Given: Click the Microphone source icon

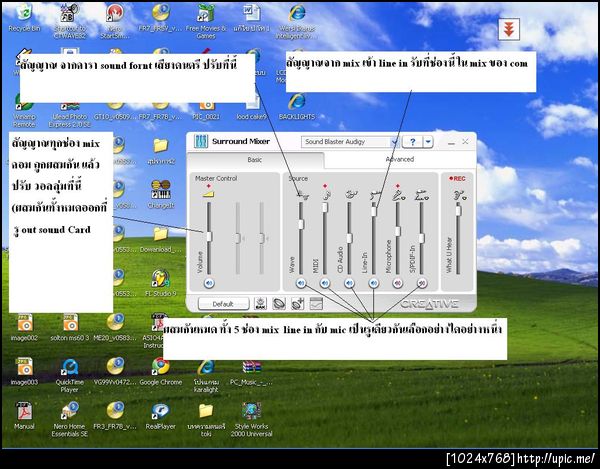Looking at the screenshot, I should [399, 195].
